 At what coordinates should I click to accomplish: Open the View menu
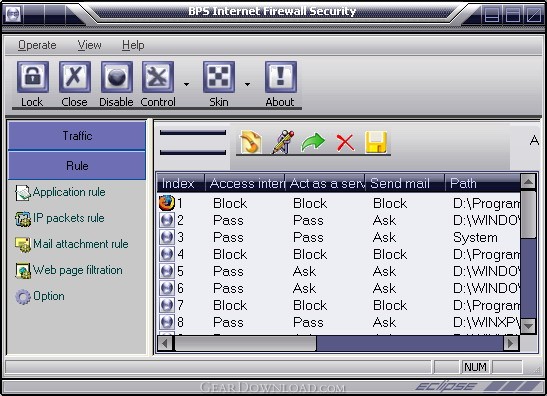pos(89,45)
